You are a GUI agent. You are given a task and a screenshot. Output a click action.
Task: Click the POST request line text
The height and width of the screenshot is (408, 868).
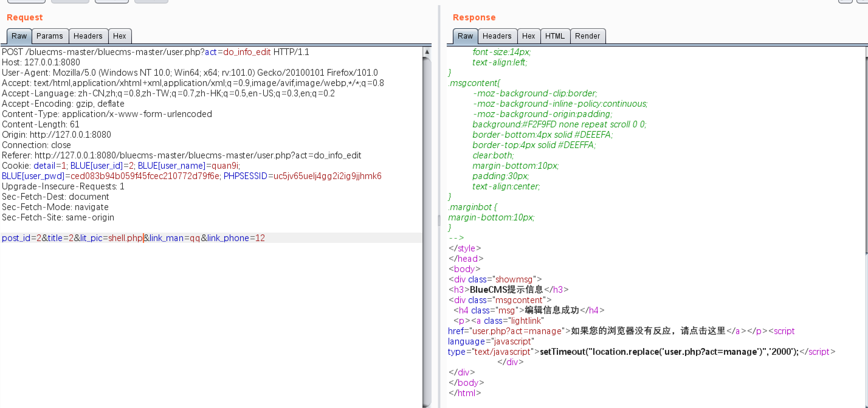coord(156,52)
